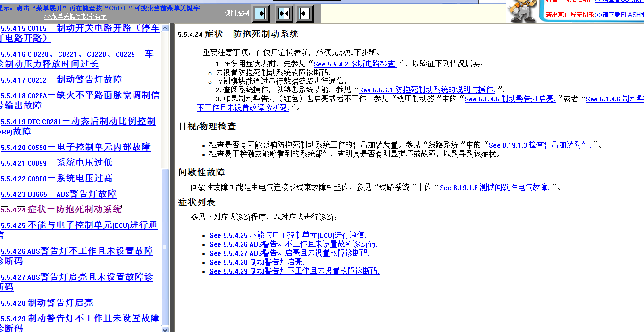The image size is (644, 332).
Task: Click the expand-right-panel view control icon
Action: (x=305, y=14)
